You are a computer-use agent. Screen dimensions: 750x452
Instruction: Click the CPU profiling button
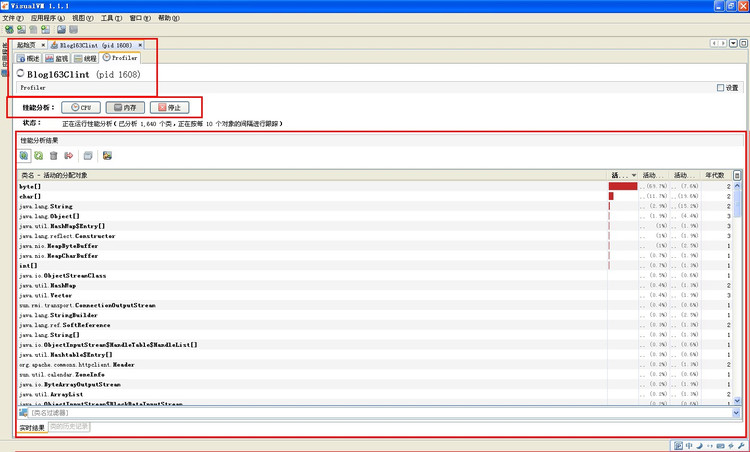(x=81, y=108)
